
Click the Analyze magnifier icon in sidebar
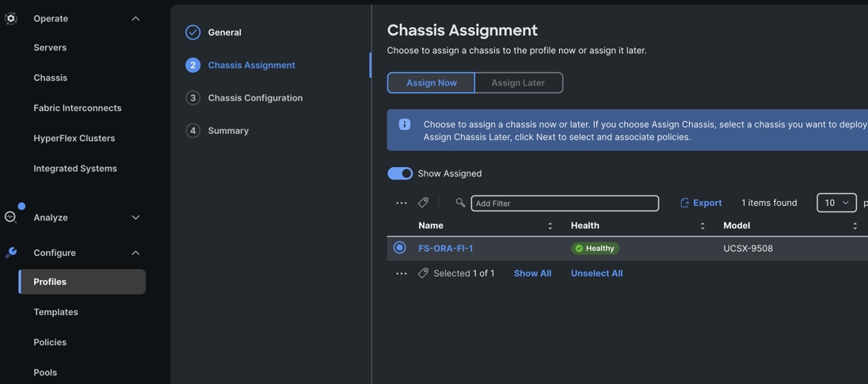tap(11, 217)
